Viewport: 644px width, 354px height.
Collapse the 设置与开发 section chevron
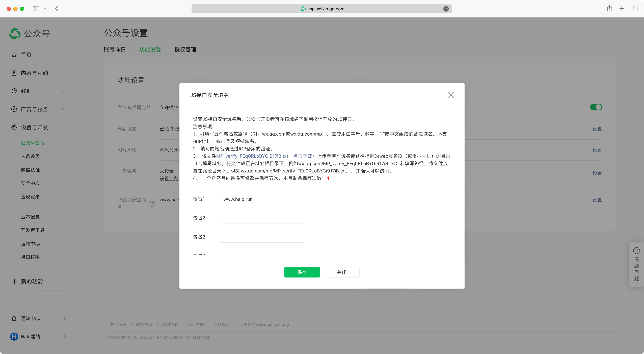coord(64,127)
